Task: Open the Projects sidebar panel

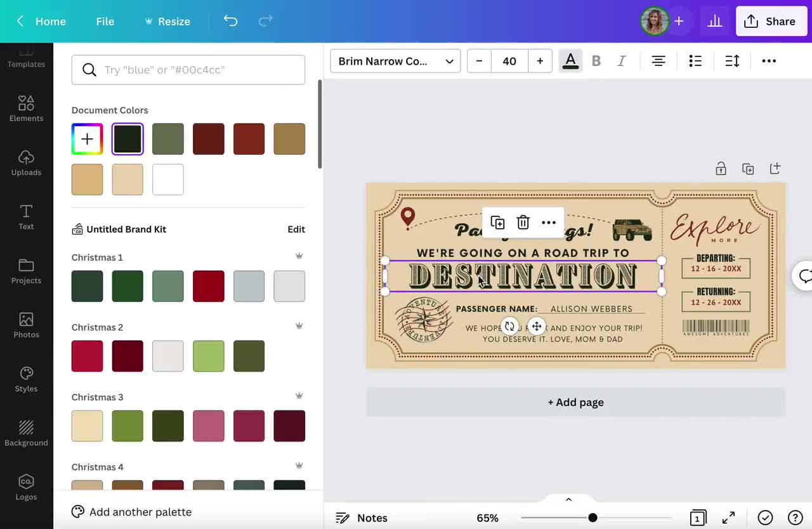Action: click(26, 271)
